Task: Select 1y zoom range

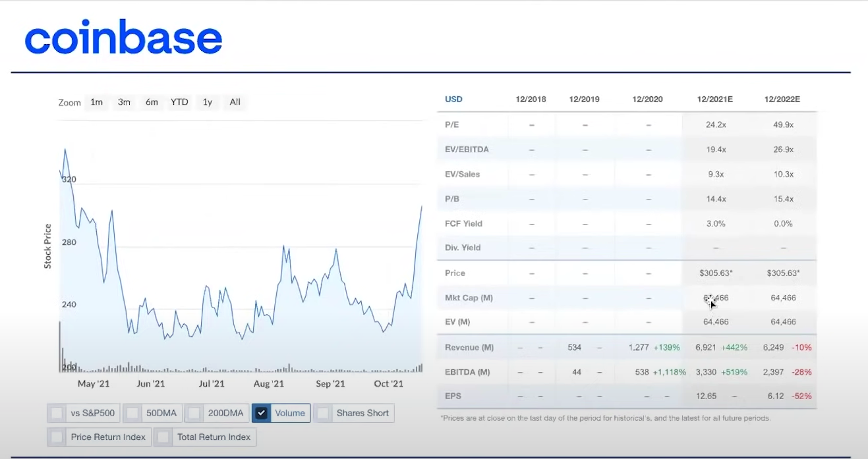Action: click(x=207, y=102)
